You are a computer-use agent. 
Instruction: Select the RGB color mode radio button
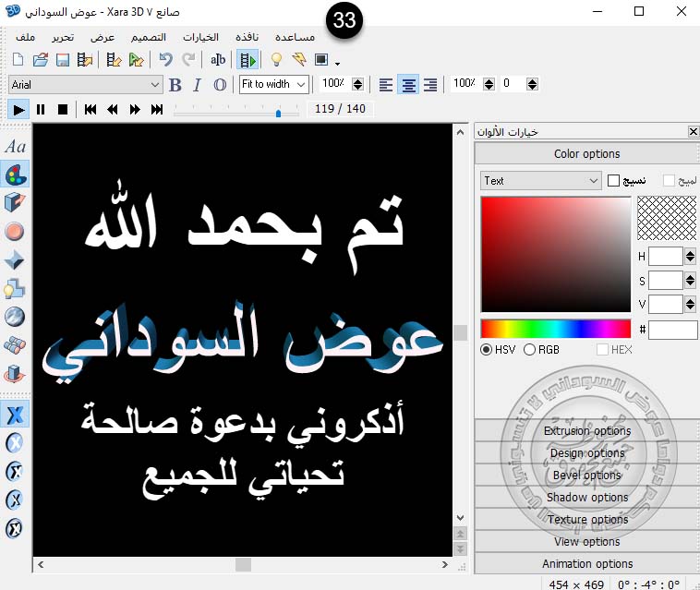(529, 350)
